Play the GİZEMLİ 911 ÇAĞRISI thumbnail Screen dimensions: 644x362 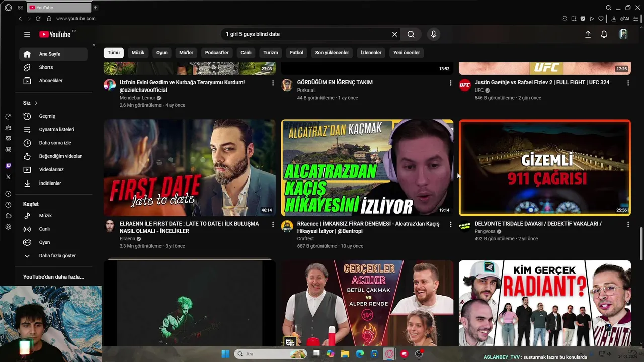tap(545, 167)
